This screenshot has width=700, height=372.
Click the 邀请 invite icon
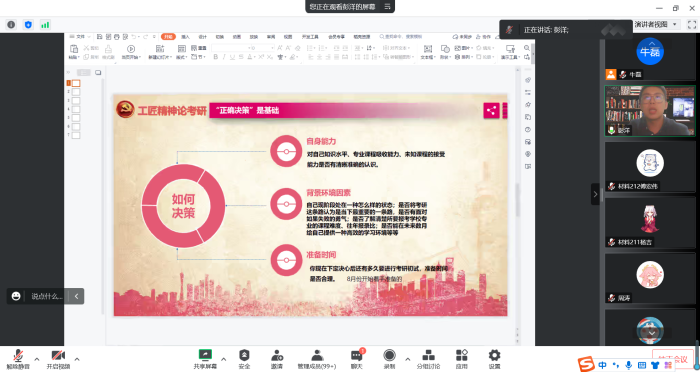[x=277, y=359]
